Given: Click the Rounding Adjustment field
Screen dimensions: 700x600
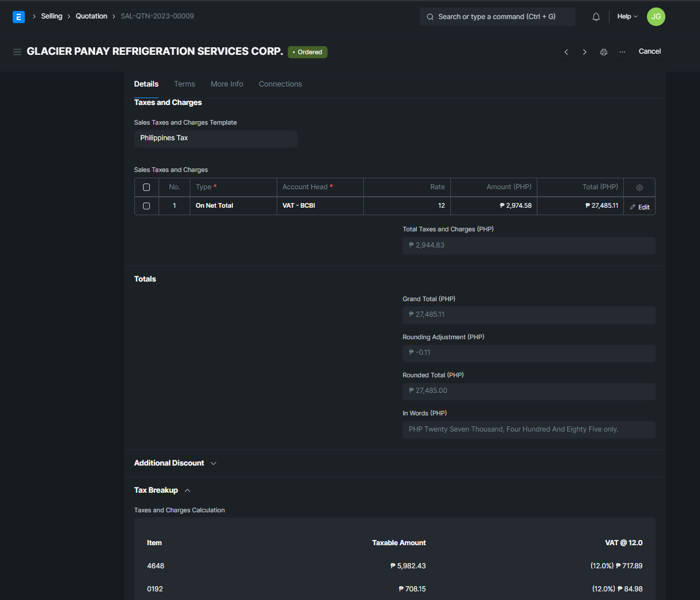Looking at the screenshot, I should (x=529, y=353).
